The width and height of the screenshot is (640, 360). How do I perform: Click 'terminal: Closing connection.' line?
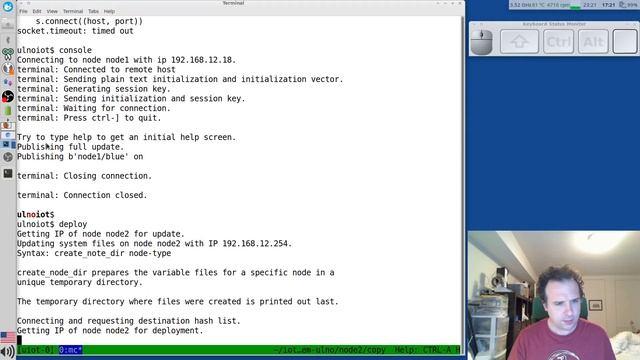pos(84,176)
